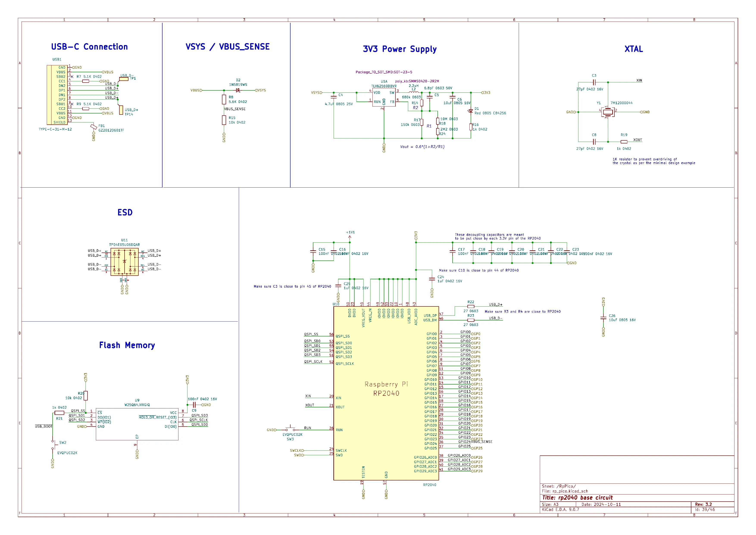Click the "USB-C Connection" section title
Viewport: 756px width, 535px height.
pyautogui.click(x=89, y=47)
